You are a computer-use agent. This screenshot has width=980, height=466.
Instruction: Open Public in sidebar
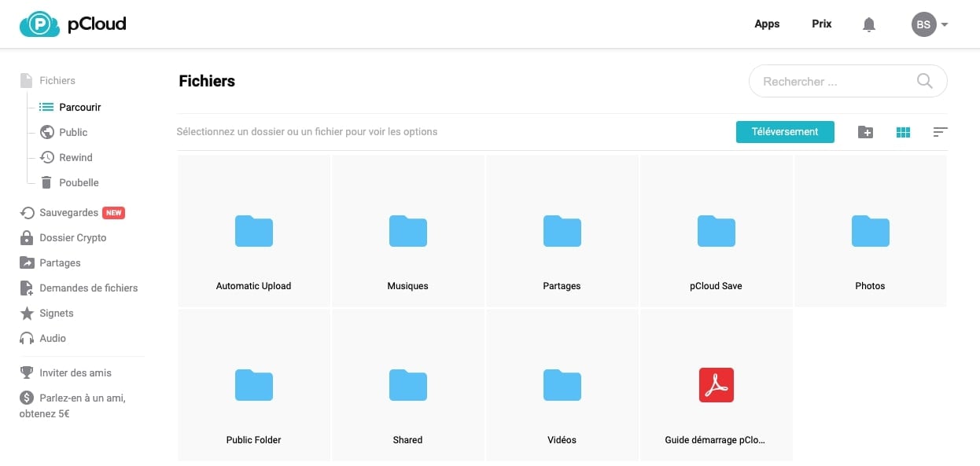[x=73, y=132]
